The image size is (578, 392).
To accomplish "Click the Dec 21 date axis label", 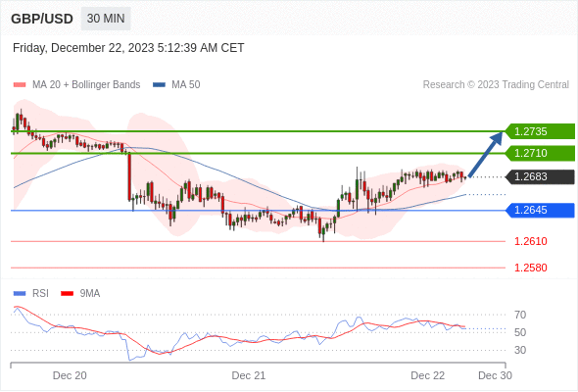I will tap(249, 375).
